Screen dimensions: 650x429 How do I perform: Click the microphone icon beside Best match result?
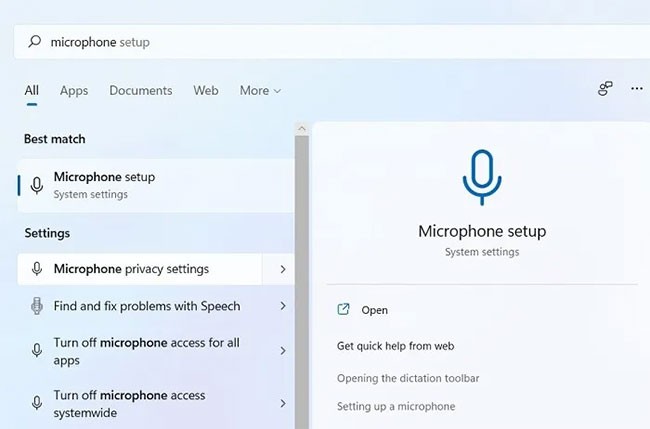(x=37, y=185)
